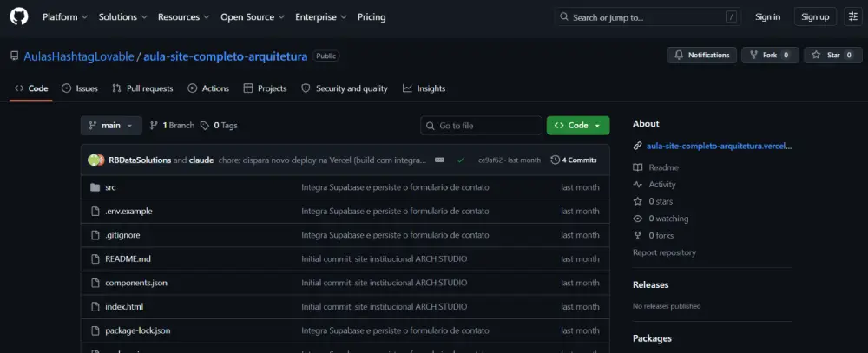Click the Sign up button
Screen dimensions: 868x353
[815, 17]
